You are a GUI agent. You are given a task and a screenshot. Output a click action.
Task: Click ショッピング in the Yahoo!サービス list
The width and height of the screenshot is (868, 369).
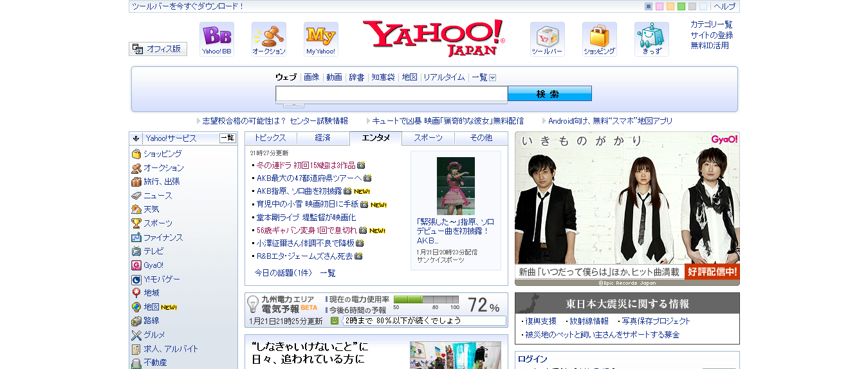[x=162, y=154]
